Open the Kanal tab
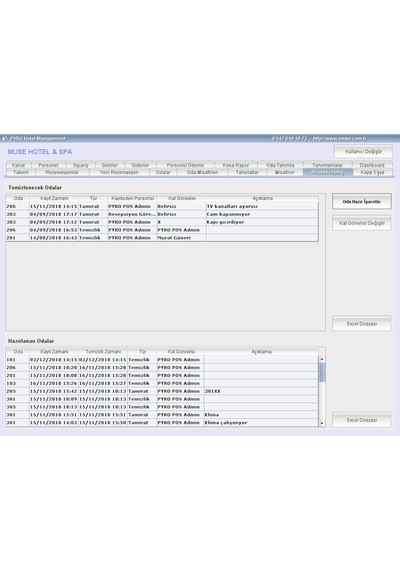Screen dimensions: 400x570 point(19,165)
